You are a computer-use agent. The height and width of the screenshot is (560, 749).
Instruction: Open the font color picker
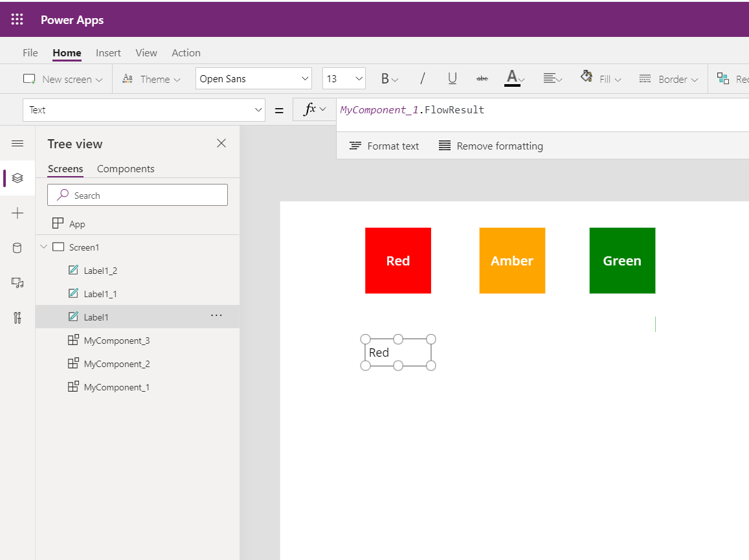tap(513, 78)
